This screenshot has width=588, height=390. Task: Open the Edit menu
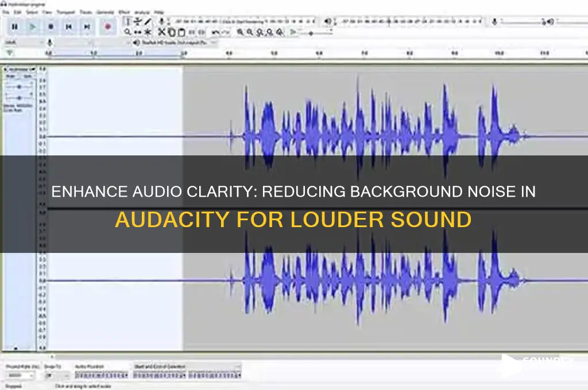tap(17, 13)
